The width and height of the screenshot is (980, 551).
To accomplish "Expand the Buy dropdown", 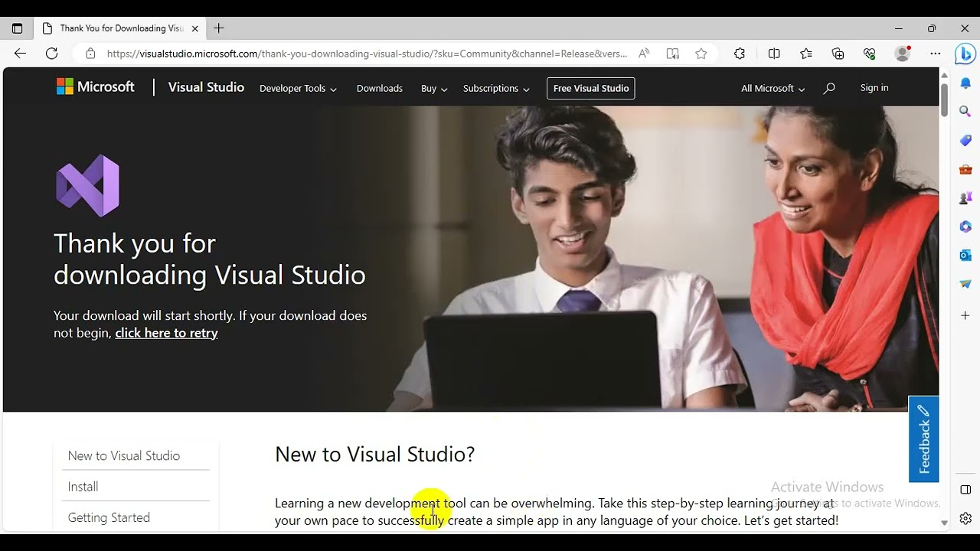I will [434, 89].
